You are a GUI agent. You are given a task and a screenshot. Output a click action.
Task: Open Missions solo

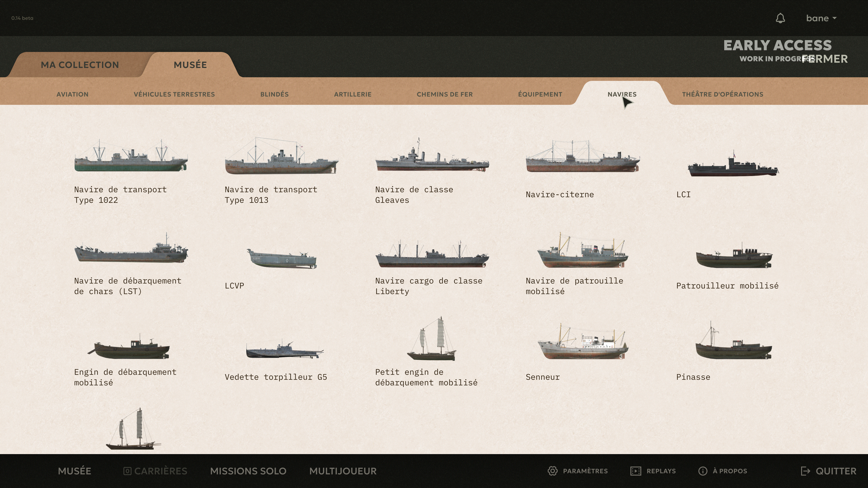[248, 471]
